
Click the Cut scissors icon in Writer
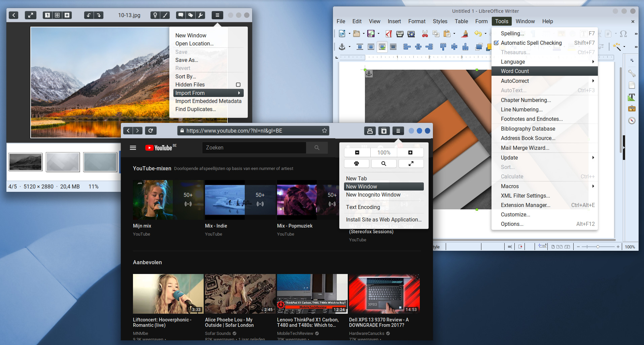tap(425, 34)
